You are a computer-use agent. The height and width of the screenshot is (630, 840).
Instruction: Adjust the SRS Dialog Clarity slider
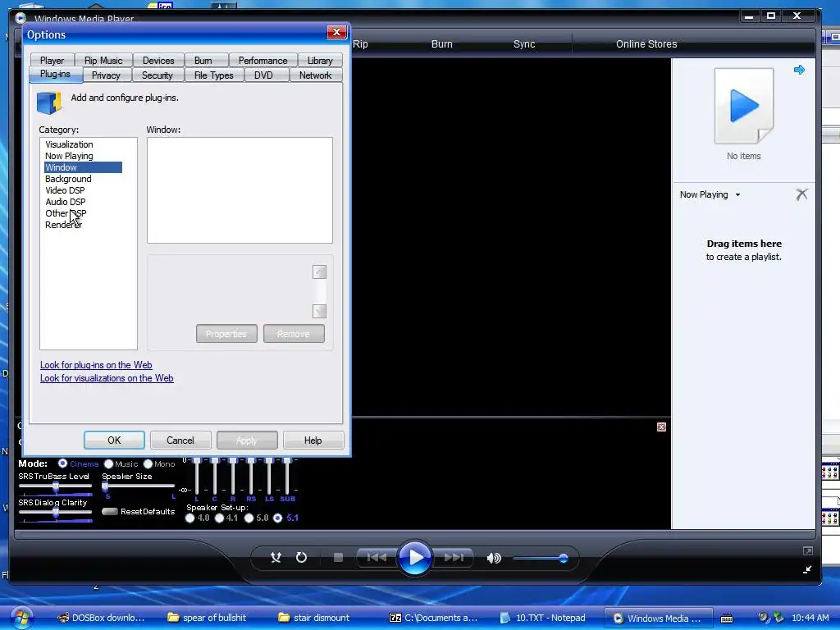point(55,513)
